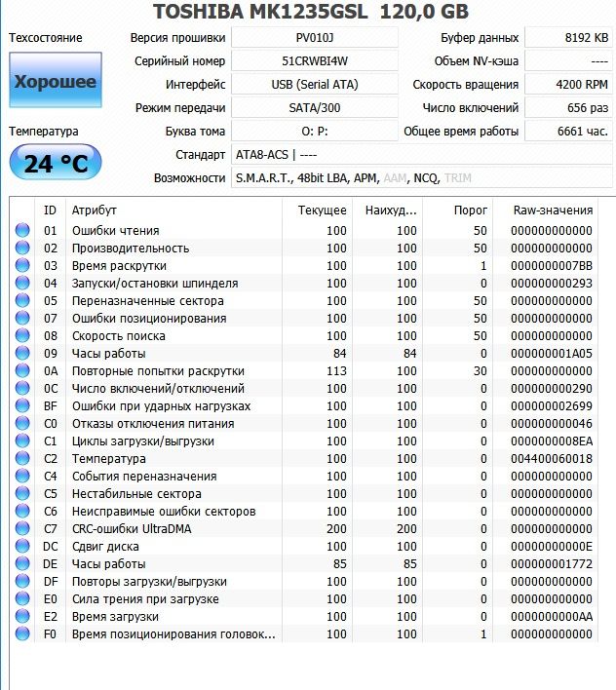Click the status orb for Неисправимые ошибки секторов
Viewport: 616px width, 690px height.
22,511
